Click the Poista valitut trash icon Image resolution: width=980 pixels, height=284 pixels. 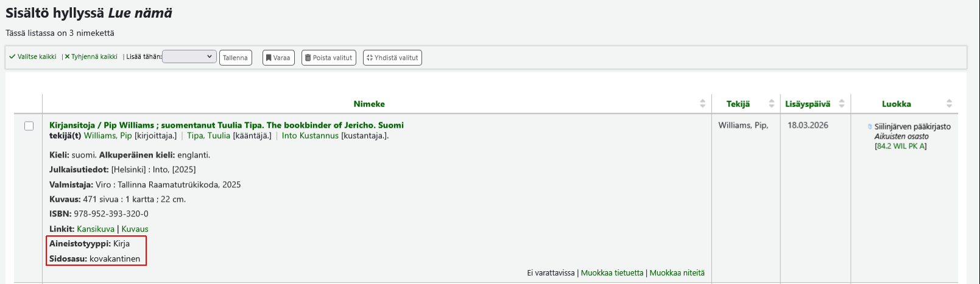coord(308,58)
